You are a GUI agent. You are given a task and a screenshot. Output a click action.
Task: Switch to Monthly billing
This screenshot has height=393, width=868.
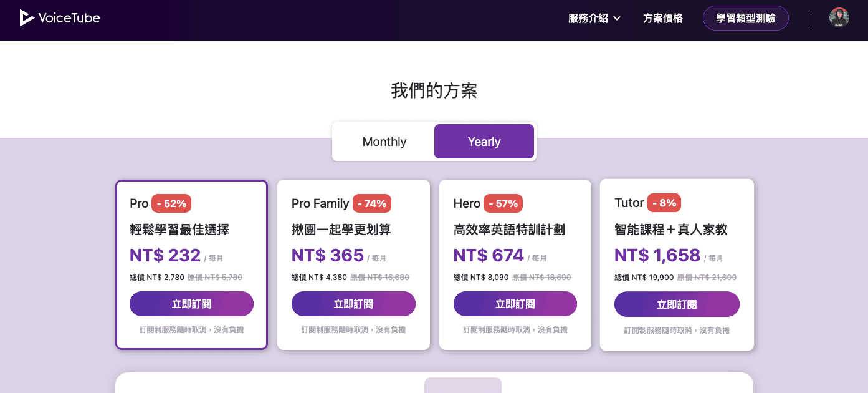click(x=384, y=142)
